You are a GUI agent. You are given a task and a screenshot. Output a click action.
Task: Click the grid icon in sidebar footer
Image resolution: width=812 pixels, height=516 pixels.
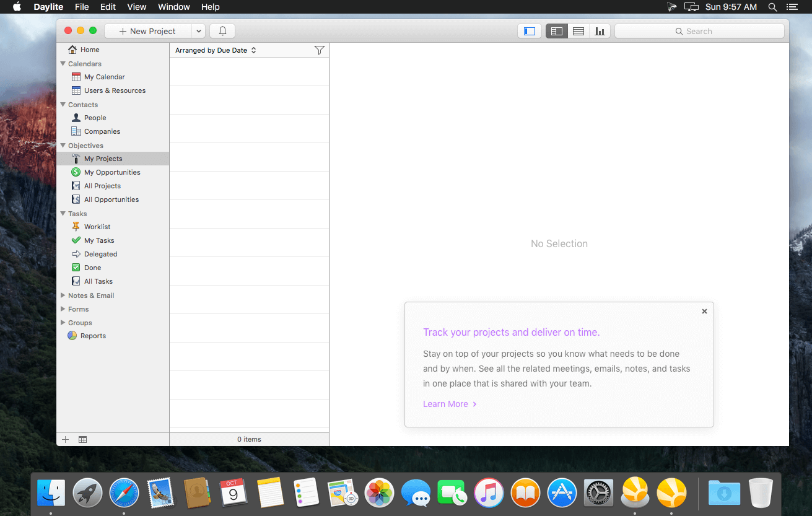[x=82, y=439]
